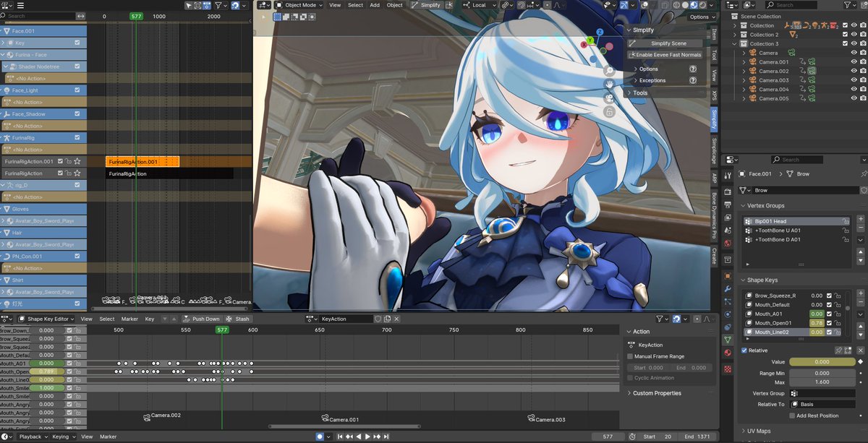Toggle the checkbox next to Collection 2
868x443 pixels.
(x=846, y=34)
